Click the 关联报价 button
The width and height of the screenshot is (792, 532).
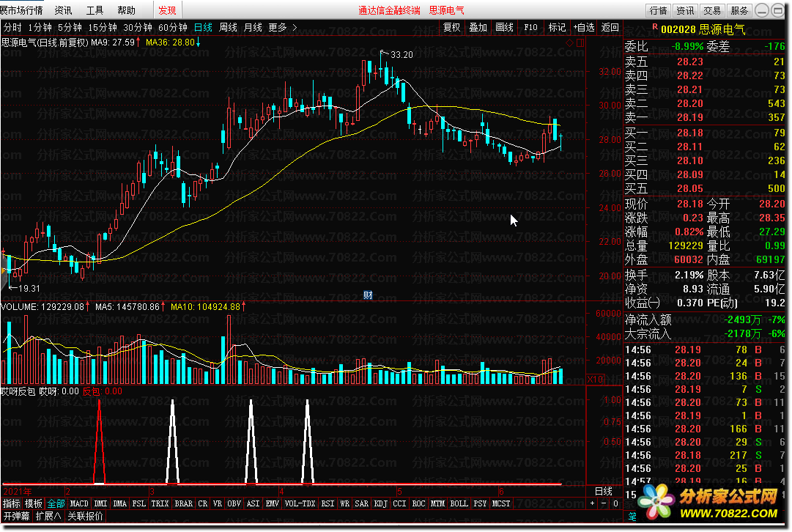coord(86,516)
